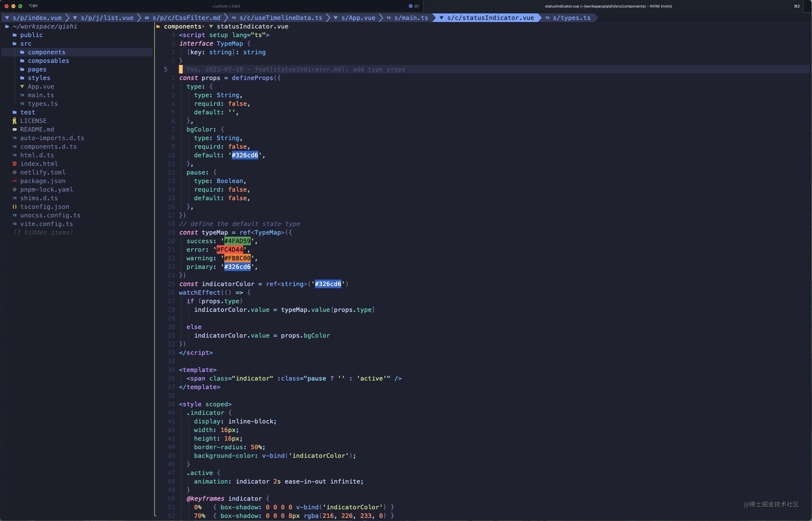Click the git blame text on line 5
The image size is (812, 521).
coord(296,69)
